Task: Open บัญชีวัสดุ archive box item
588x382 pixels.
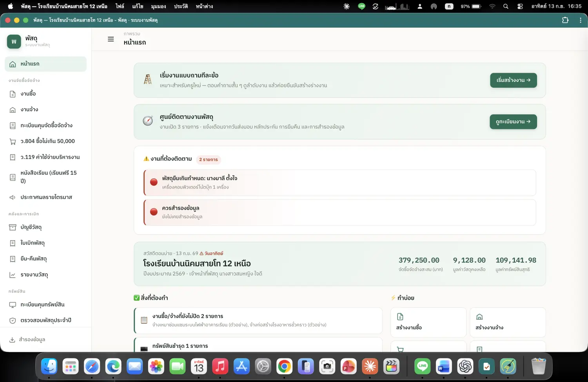Action: (x=46, y=228)
